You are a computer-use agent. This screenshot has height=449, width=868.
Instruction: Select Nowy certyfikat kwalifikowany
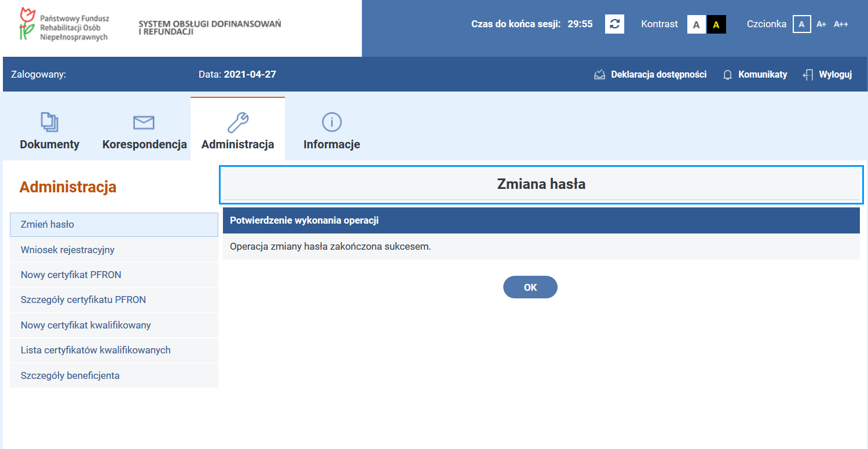[x=114, y=325]
